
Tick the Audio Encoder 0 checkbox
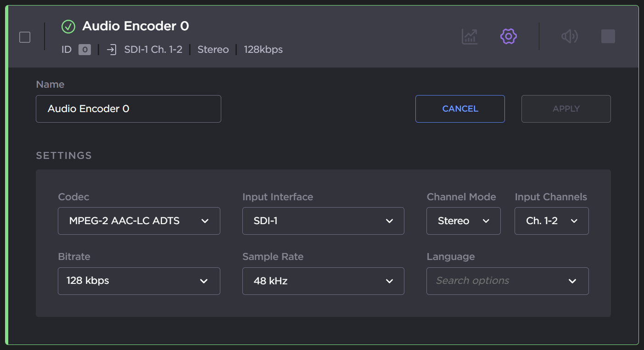25,37
